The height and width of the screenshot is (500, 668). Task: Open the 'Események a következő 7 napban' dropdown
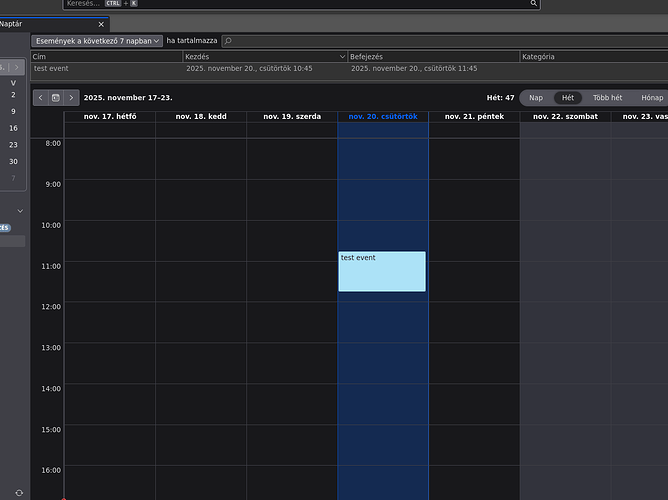pos(97,41)
